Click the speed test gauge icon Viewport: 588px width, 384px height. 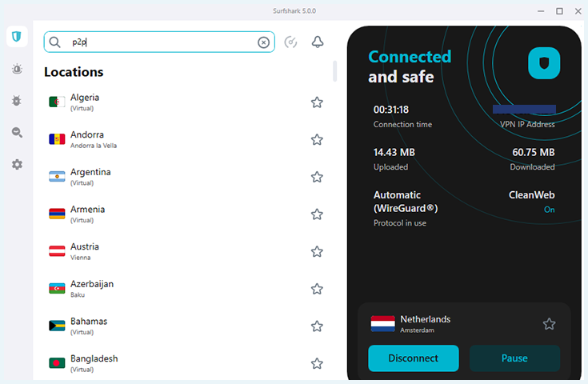click(290, 42)
